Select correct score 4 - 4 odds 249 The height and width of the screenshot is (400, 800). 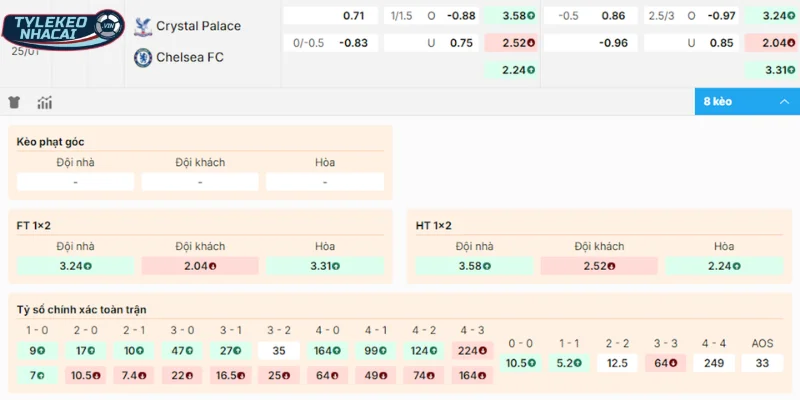click(x=714, y=363)
